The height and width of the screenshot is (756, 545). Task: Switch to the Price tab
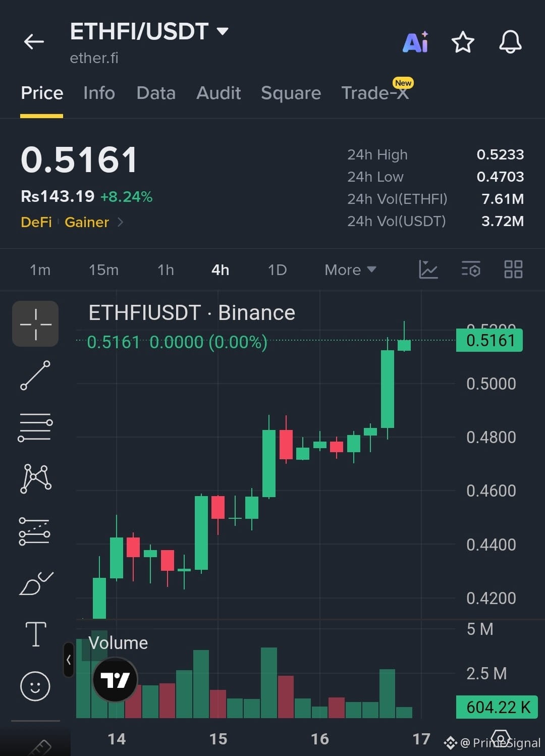pos(42,93)
